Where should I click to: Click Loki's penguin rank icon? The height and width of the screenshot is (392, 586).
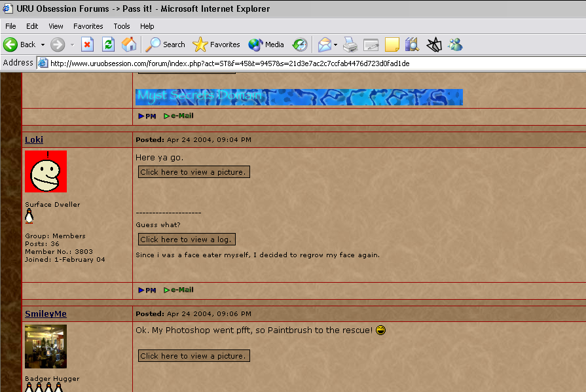(x=29, y=216)
